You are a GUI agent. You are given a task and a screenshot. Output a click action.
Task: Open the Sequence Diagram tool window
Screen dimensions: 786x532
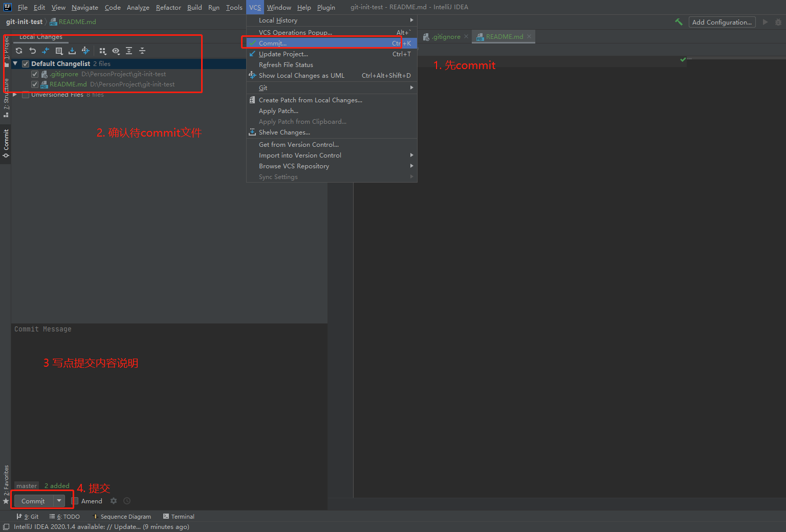(122, 517)
